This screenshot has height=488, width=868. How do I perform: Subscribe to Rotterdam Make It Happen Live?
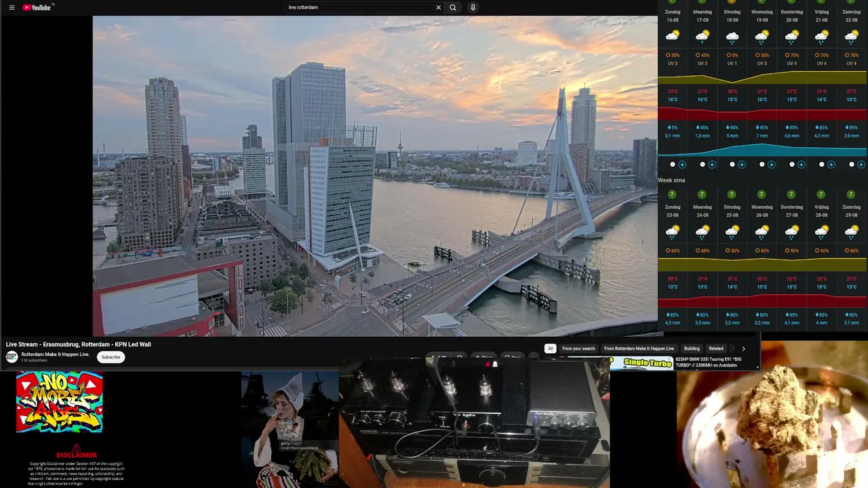tap(111, 357)
